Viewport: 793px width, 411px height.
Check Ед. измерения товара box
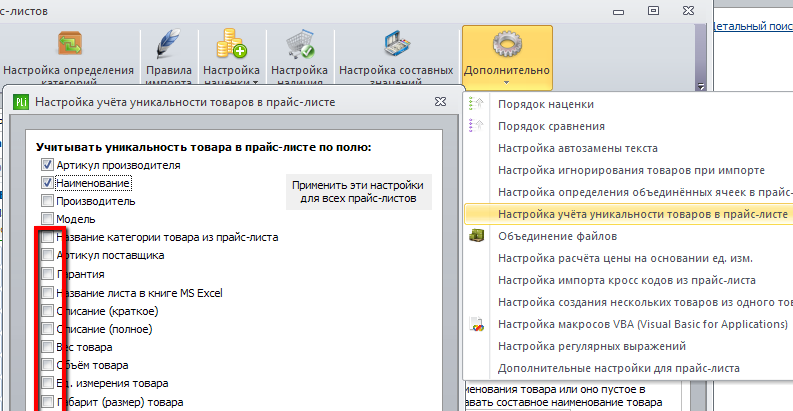point(47,383)
